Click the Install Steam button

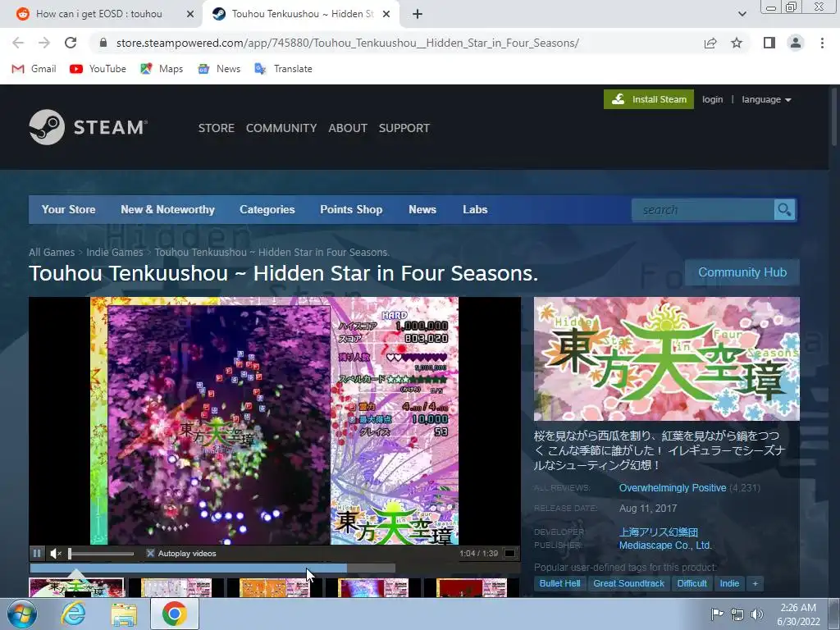tap(649, 99)
